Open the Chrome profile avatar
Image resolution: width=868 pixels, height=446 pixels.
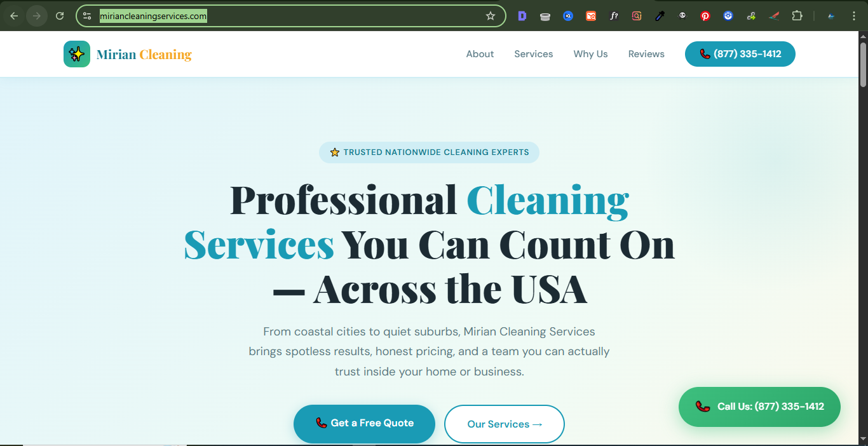[x=831, y=16]
